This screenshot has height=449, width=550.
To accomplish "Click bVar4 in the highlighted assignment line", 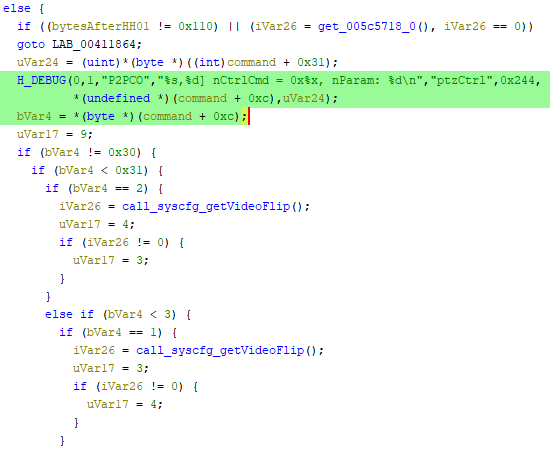I will (34, 116).
